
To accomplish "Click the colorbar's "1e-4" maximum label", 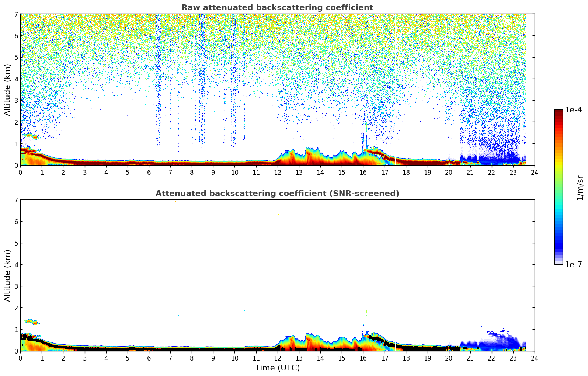I will pyautogui.click(x=573, y=110).
